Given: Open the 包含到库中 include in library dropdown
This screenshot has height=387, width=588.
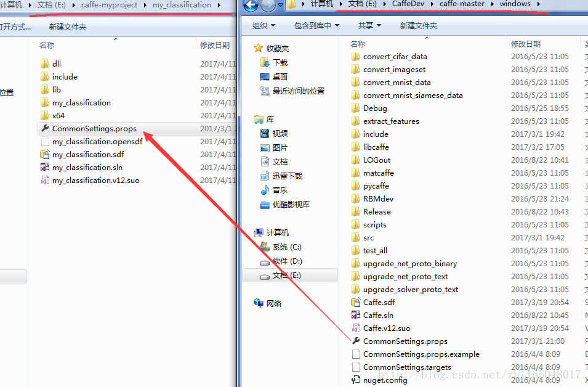Looking at the screenshot, I should tap(316, 25).
